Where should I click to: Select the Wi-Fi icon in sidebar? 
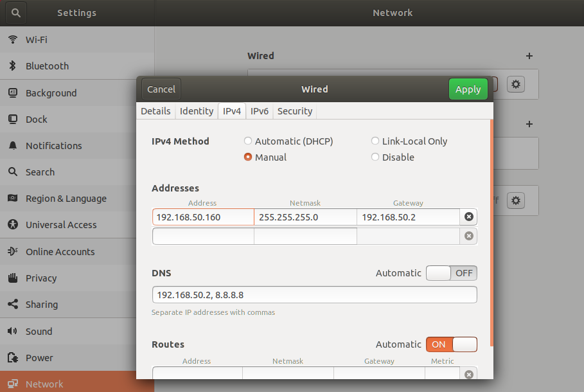click(13, 39)
